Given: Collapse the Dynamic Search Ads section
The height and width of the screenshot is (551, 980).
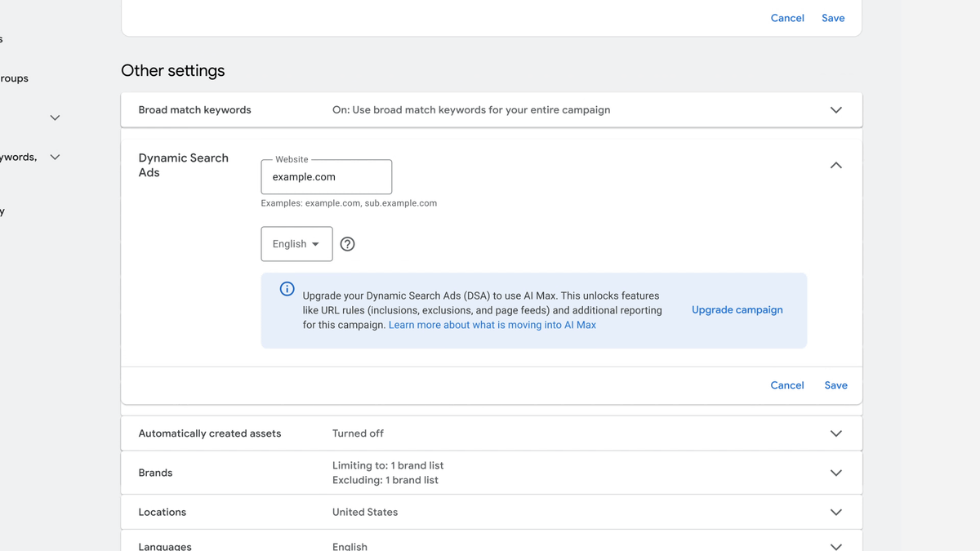Looking at the screenshot, I should click(835, 165).
